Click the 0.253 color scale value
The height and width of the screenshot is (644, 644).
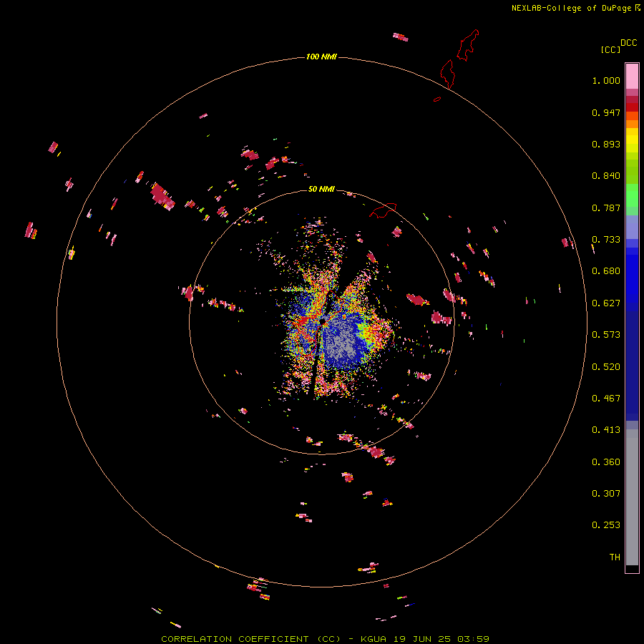606,525
